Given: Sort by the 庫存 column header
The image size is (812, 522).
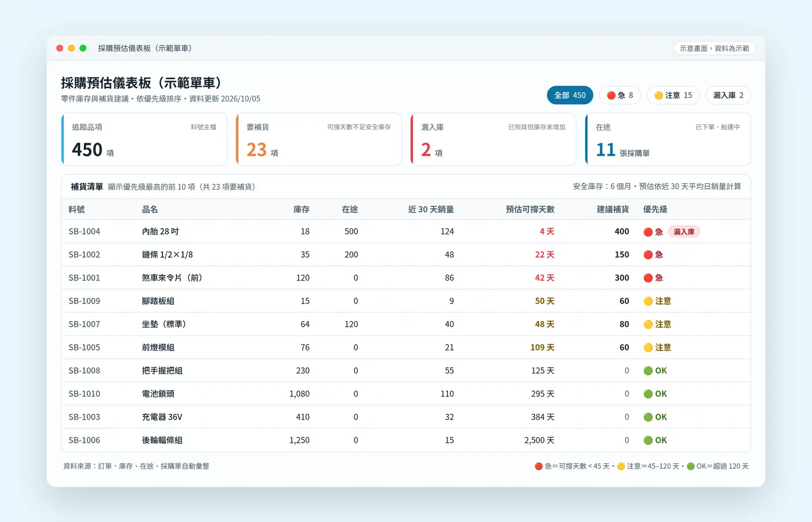Looking at the screenshot, I should (x=301, y=210).
